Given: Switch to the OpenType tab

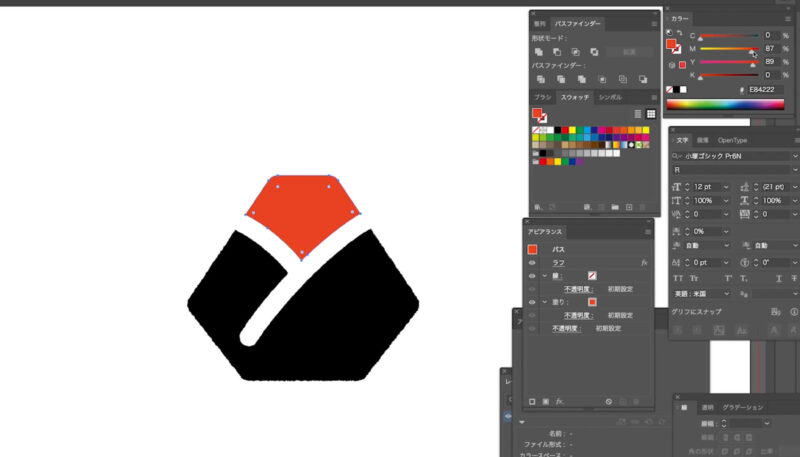Looking at the screenshot, I should coord(732,140).
